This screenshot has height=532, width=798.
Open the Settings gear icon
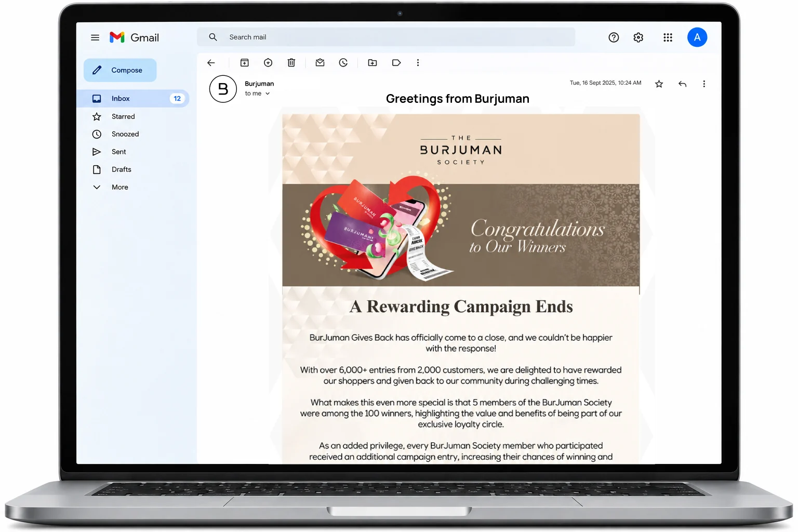pyautogui.click(x=639, y=37)
